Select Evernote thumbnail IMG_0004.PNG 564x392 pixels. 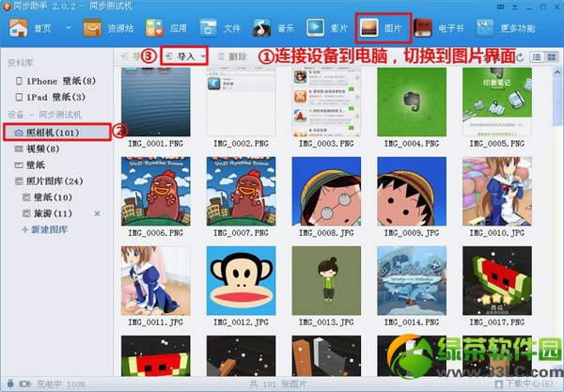[412, 102]
